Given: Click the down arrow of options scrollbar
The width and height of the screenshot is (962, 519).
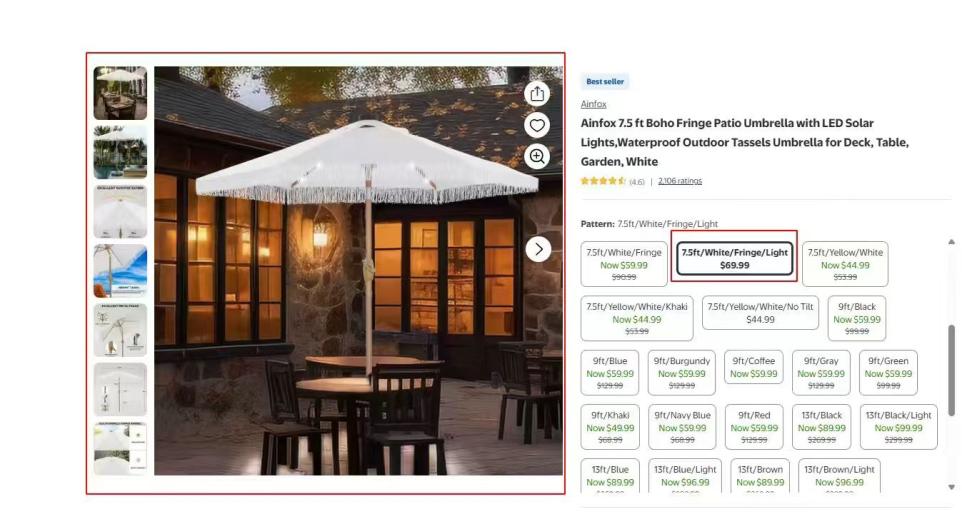Looking at the screenshot, I should click(x=951, y=487).
